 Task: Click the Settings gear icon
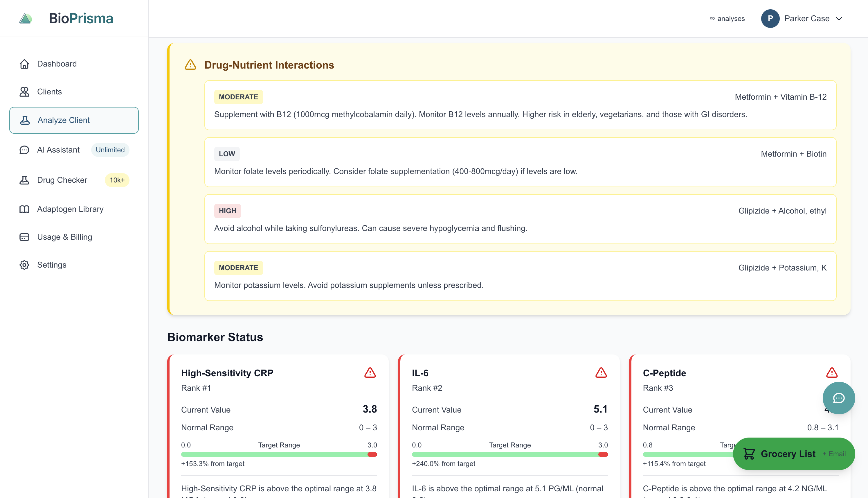[x=24, y=265]
